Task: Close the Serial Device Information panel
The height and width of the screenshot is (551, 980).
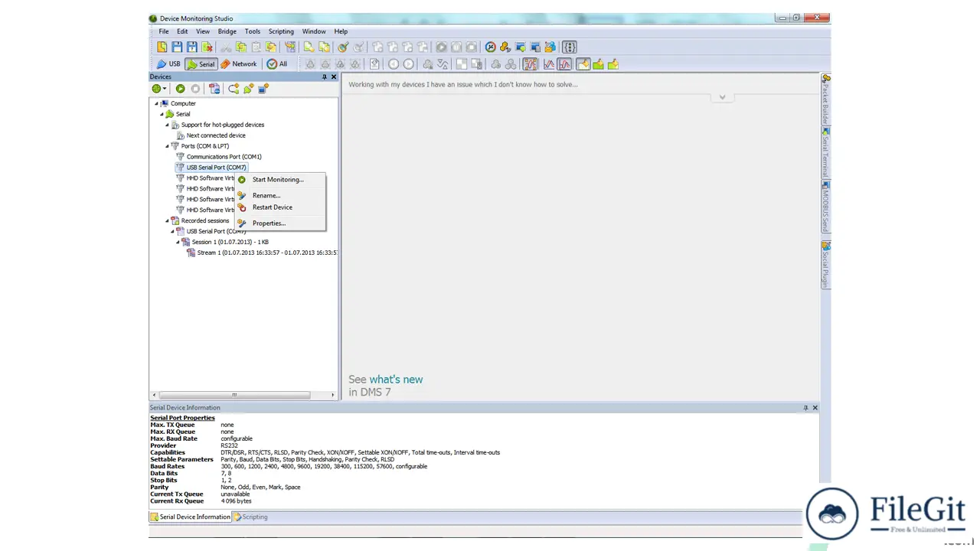Action: (x=815, y=408)
